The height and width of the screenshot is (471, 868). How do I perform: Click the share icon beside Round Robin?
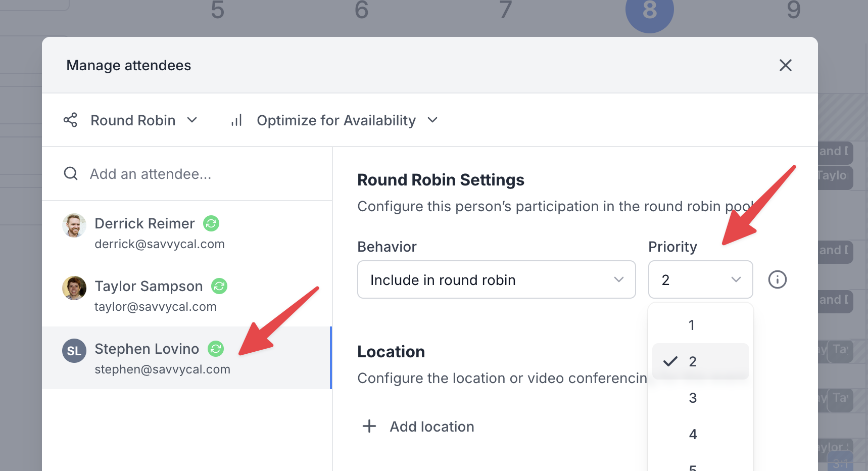pyautogui.click(x=71, y=120)
